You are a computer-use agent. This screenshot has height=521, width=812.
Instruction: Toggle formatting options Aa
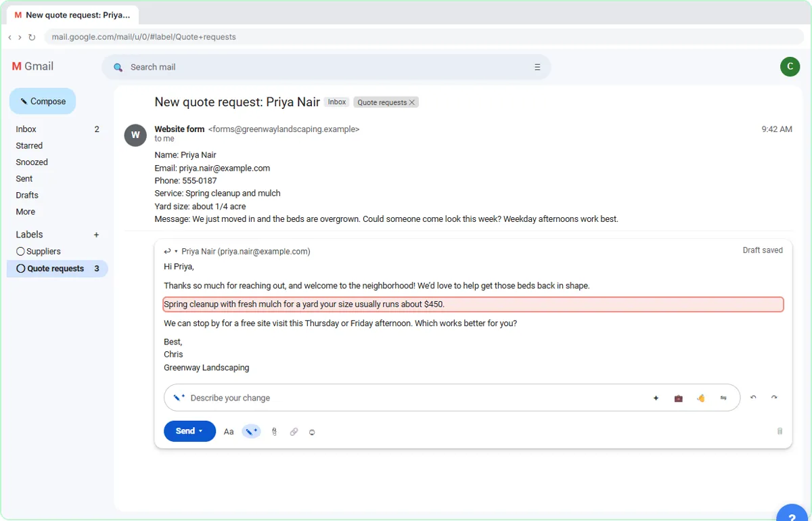pyautogui.click(x=229, y=432)
